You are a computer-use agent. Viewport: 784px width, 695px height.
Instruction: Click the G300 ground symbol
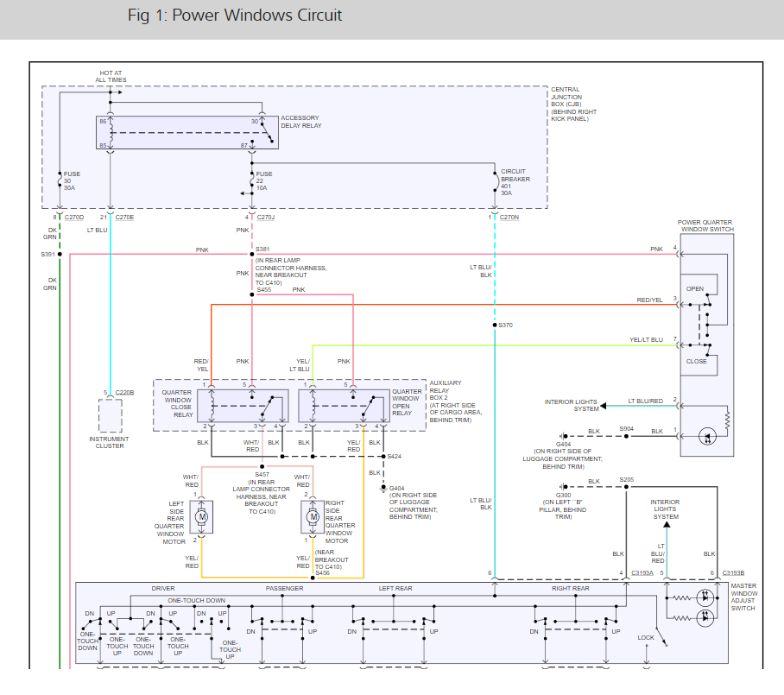pyautogui.click(x=563, y=487)
